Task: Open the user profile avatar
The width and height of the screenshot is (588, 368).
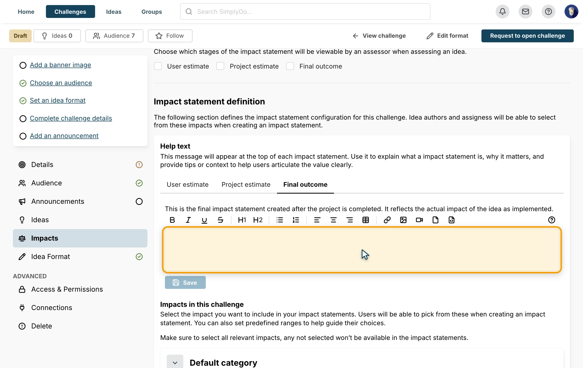Action: point(571,11)
